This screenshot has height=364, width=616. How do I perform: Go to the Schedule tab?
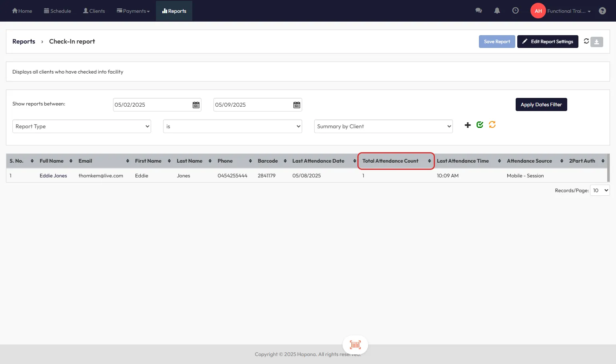[58, 11]
